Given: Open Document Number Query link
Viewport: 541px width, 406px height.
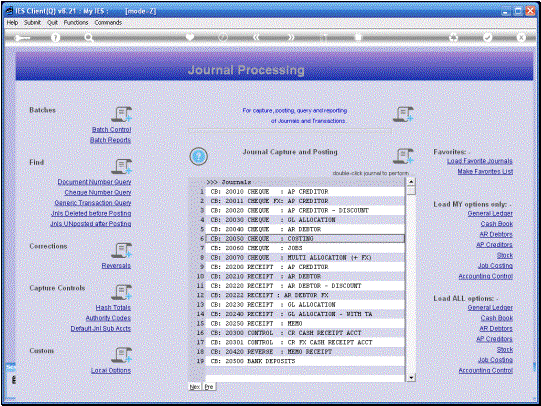Looking at the screenshot, I should [94, 182].
